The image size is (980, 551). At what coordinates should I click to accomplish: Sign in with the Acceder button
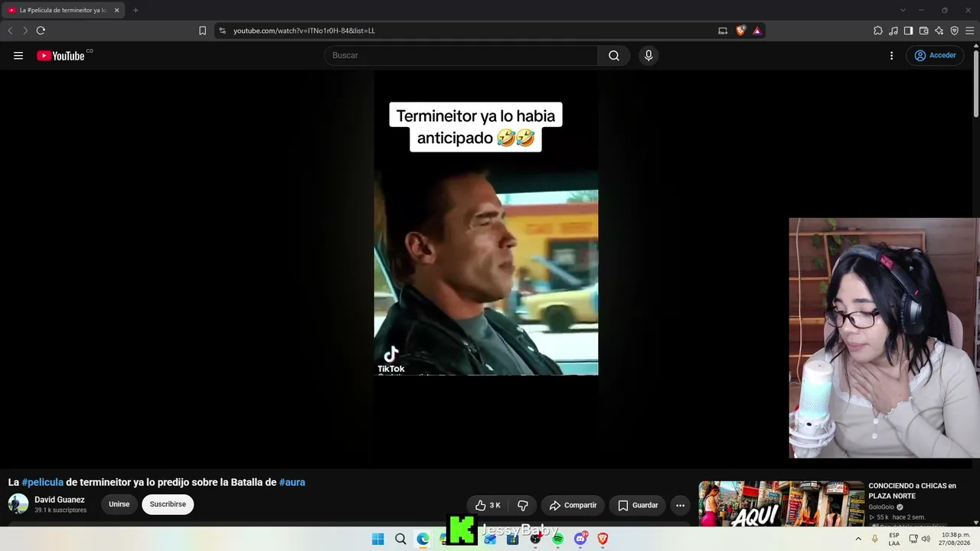[x=935, y=55]
